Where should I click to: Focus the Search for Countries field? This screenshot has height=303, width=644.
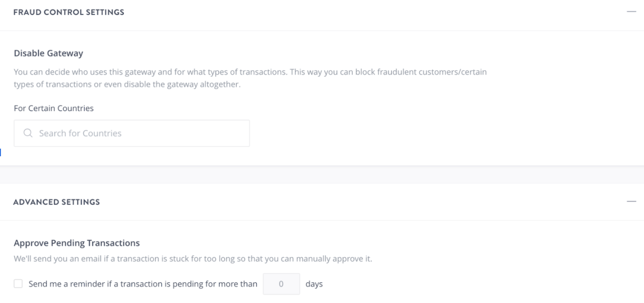pos(138,133)
